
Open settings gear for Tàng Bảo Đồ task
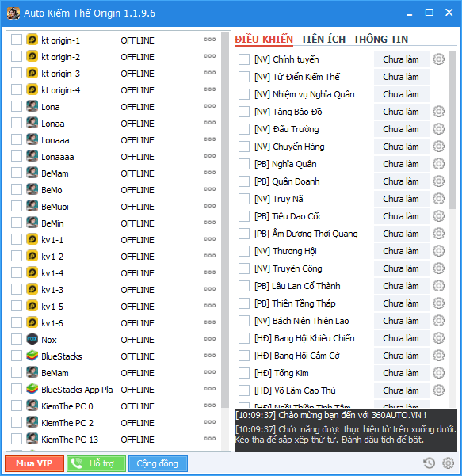(438, 112)
